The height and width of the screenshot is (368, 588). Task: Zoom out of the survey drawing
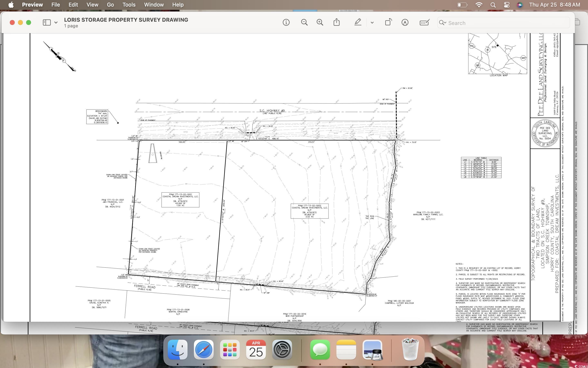304,23
